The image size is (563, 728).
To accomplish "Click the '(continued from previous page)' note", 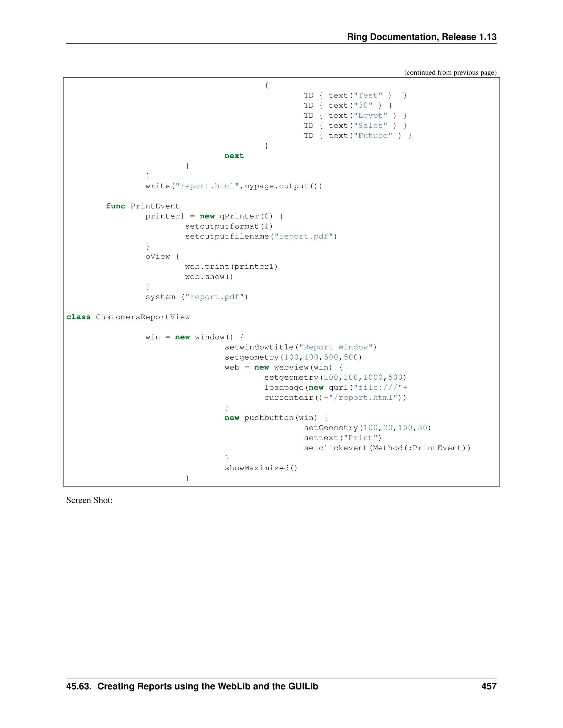I will [x=450, y=72].
